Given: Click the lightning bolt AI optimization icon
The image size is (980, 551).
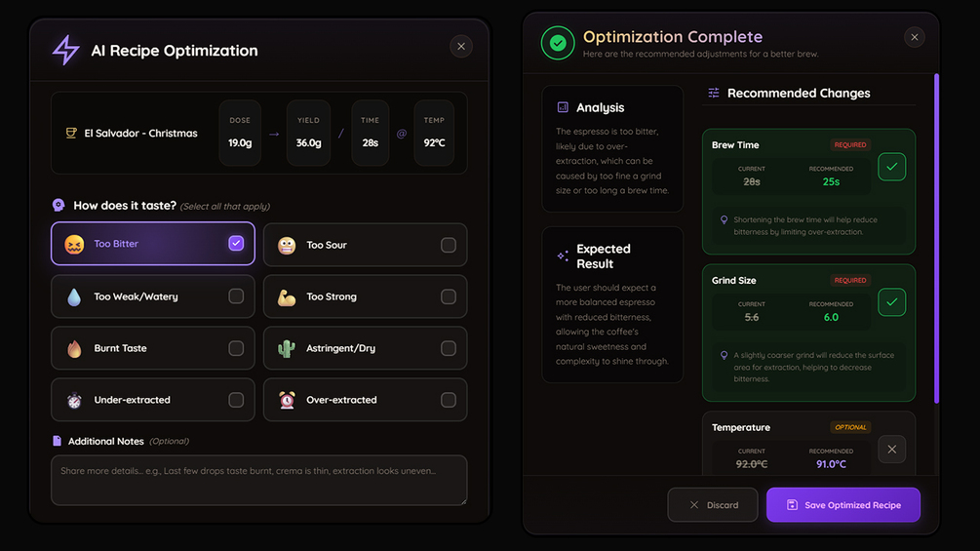Looking at the screenshot, I should [65, 50].
